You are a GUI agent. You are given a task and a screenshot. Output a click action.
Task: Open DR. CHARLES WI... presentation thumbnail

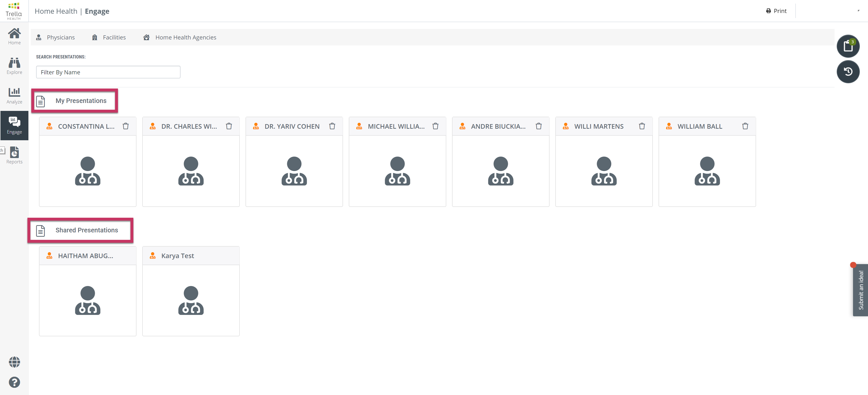pyautogui.click(x=191, y=171)
